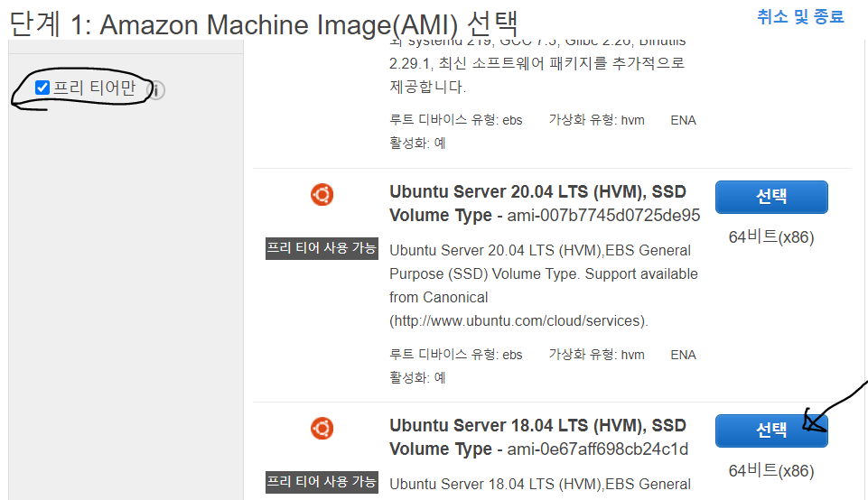Screen dimensions: 868x500
Task: Click 64비트(x86) label under 18.04 select button
Action: click(771, 471)
